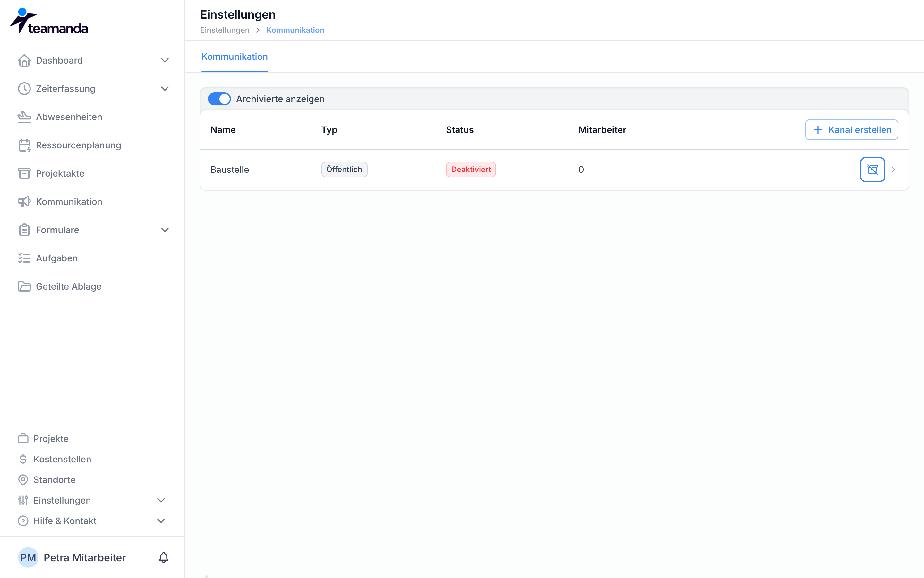Click the Mitarbeiter column header
This screenshot has height=578, width=924.
pyautogui.click(x=602, y=130)
